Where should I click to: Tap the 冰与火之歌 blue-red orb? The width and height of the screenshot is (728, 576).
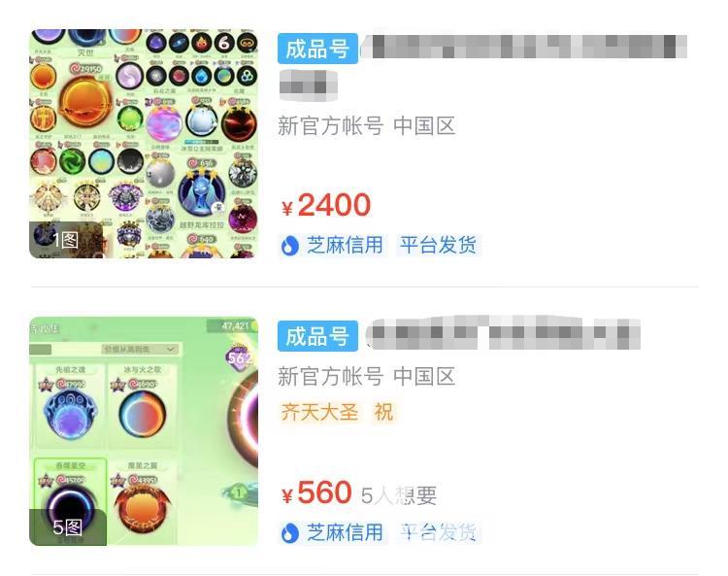(x=142, y=414)
